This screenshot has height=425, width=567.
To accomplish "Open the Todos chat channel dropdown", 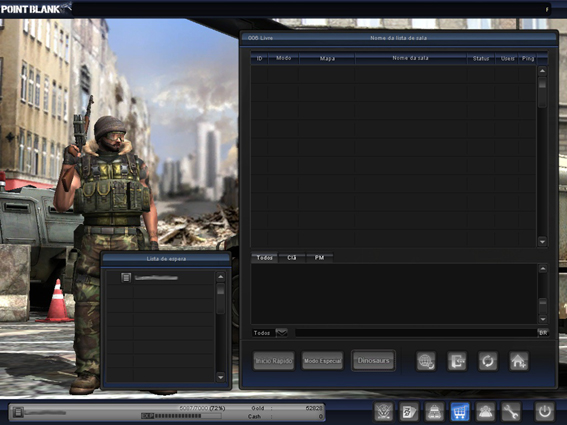I will [x=281, y=333].
